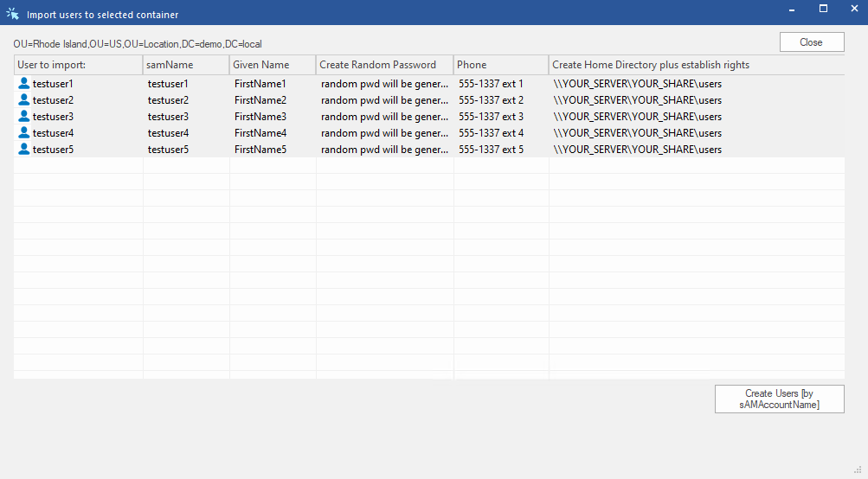Click the user icon beside testuser5

[x=24, y=150]
